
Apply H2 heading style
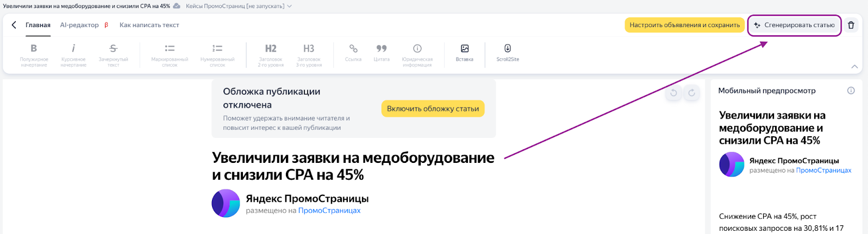pos(271,54)
